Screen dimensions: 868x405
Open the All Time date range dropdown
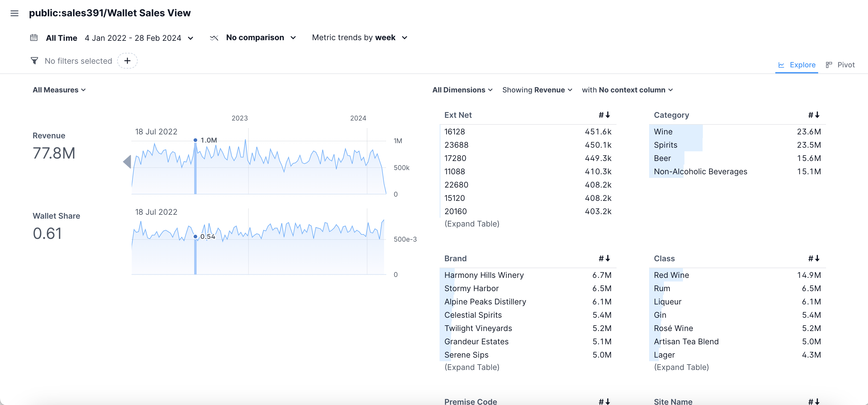(120, 38)
